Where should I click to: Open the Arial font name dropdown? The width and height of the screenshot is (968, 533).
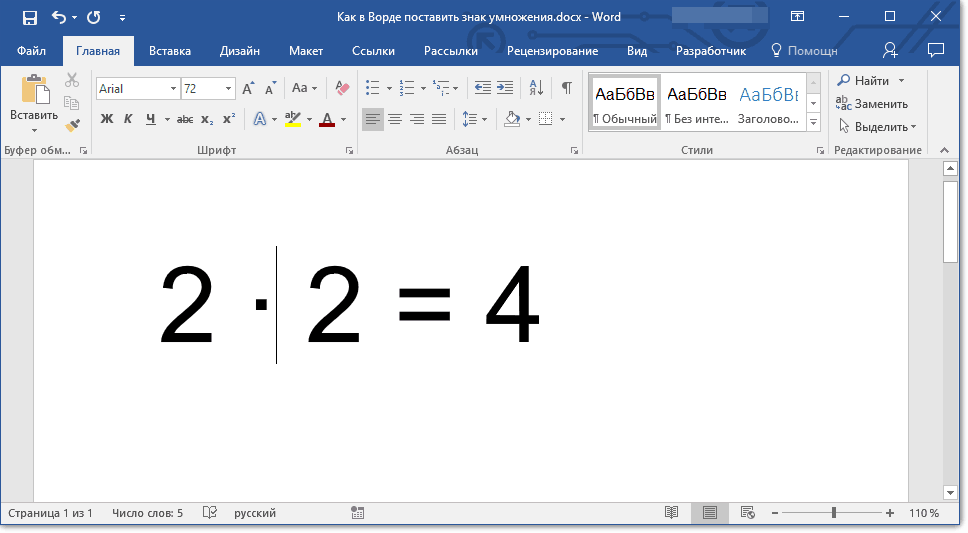[173, 89]
